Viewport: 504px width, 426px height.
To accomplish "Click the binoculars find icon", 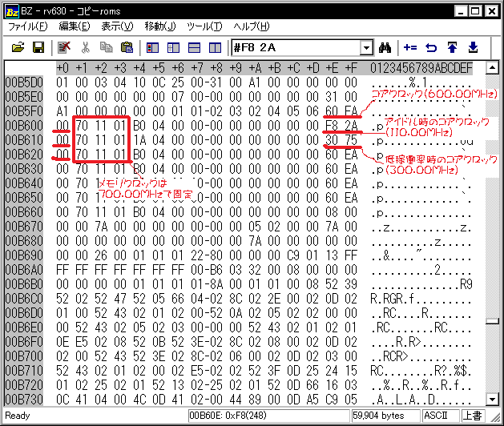I will coord(385,47).
